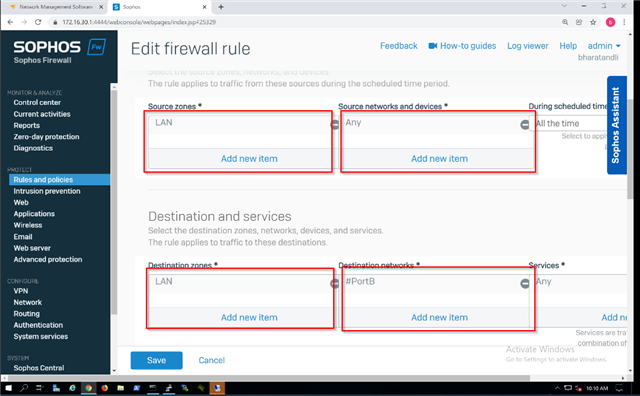
Task: Remove LAN from Destination zones
Action: click(335, 283)
